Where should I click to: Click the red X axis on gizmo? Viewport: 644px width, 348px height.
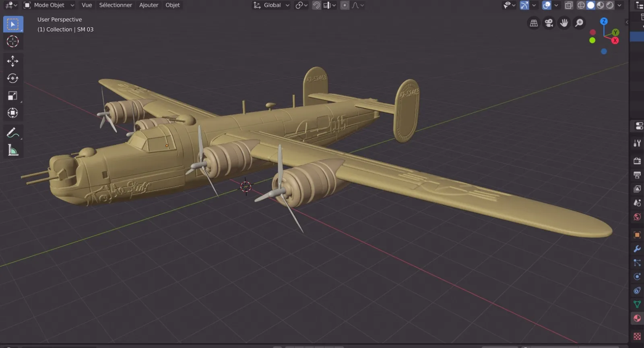click(x=615, y=40)
